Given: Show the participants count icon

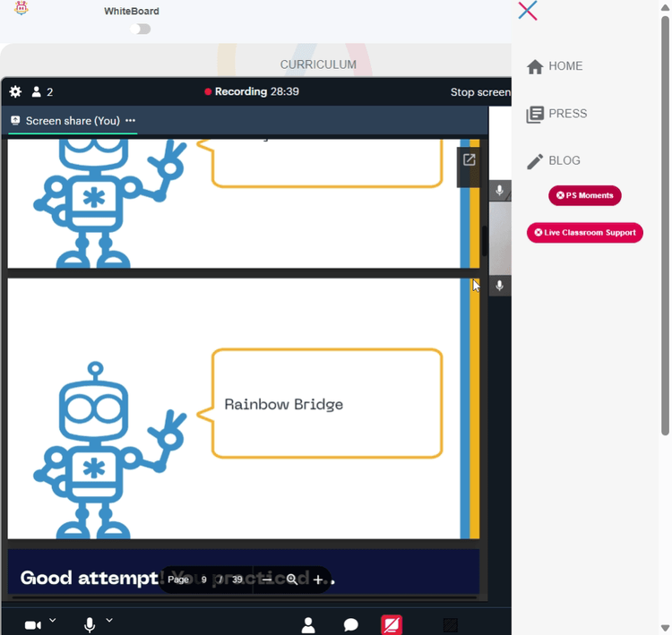Looking at the screenshot, I should pyautogui.click(x=42, y=91).
